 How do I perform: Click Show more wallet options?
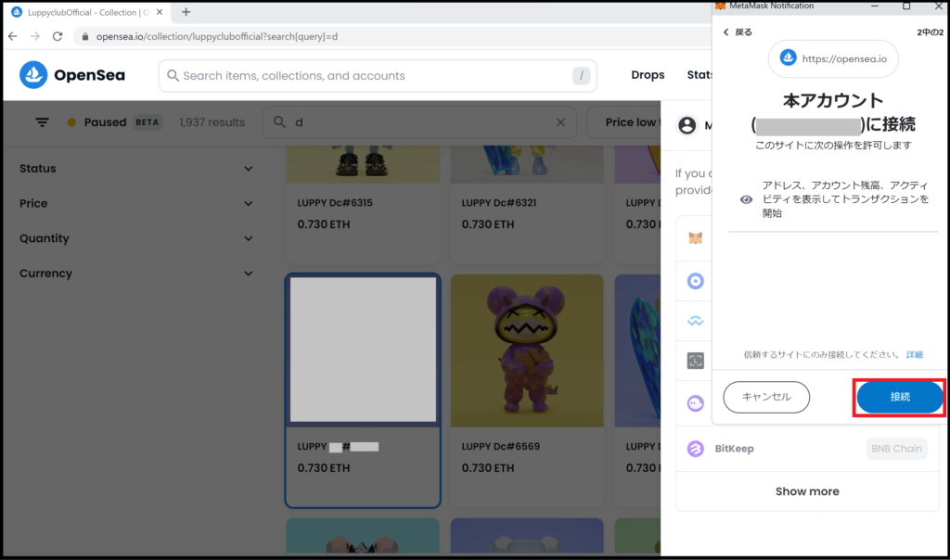(807, 491)
